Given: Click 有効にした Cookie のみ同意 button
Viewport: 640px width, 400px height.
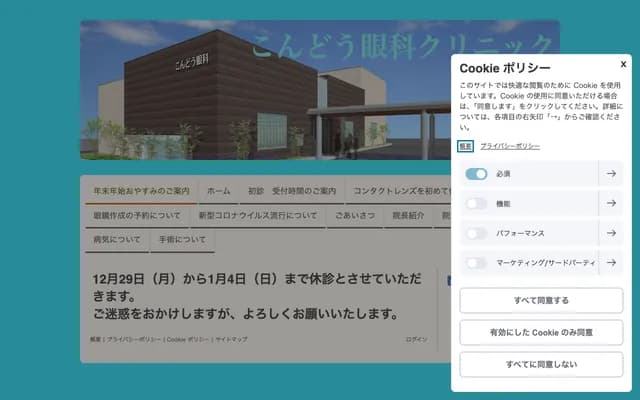Looking at the screenshot, I should (541, 332).
